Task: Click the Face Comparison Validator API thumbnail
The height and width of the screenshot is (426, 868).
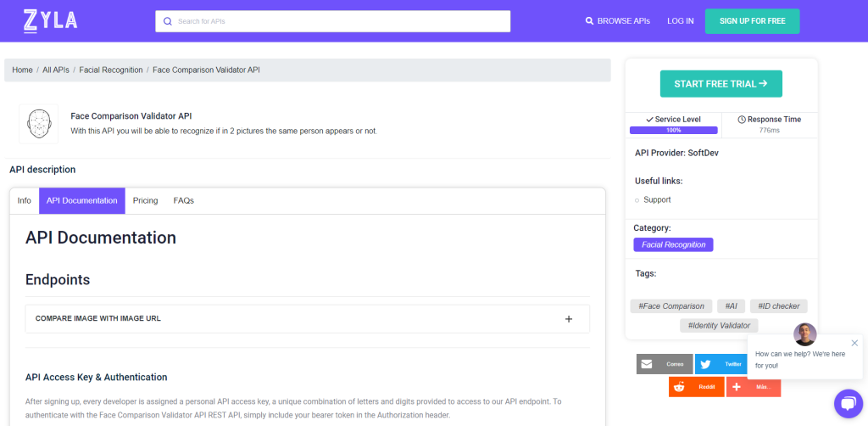Action: [39, 124]
